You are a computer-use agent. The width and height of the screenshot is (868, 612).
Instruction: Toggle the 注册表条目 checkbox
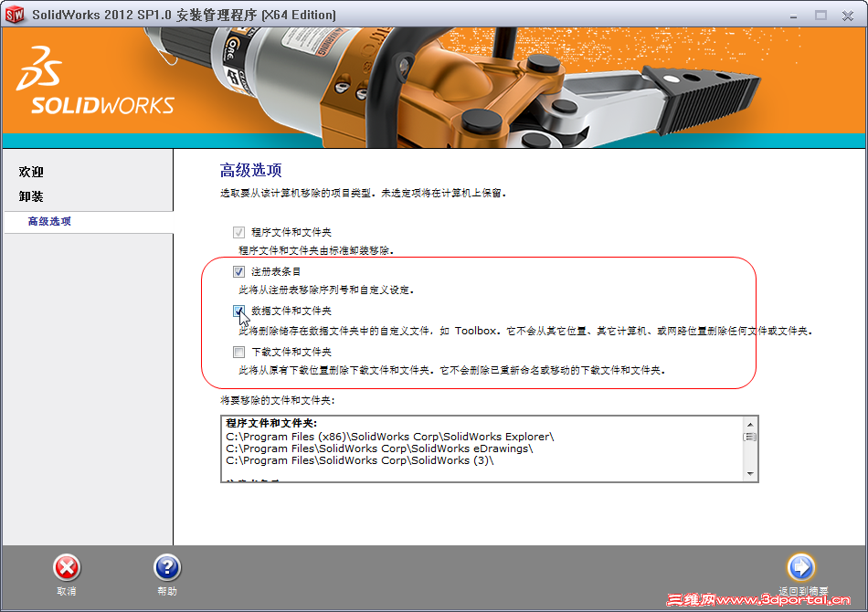(238, 271)
